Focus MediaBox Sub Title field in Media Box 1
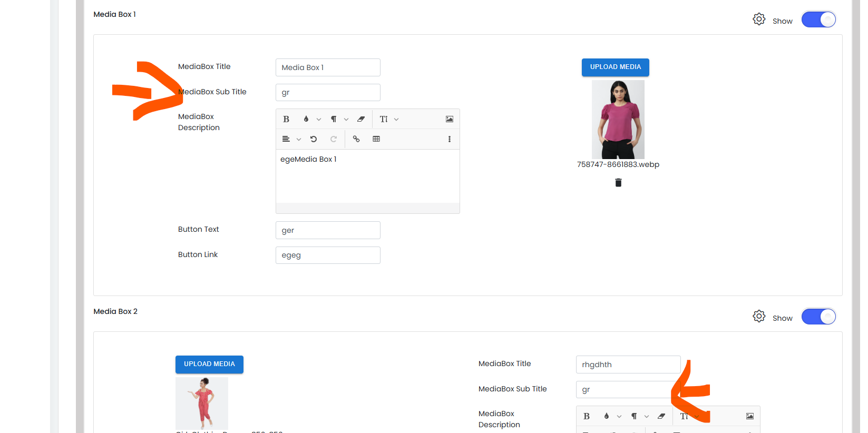Screen dimensions: 868x433 tap(328, 92)
